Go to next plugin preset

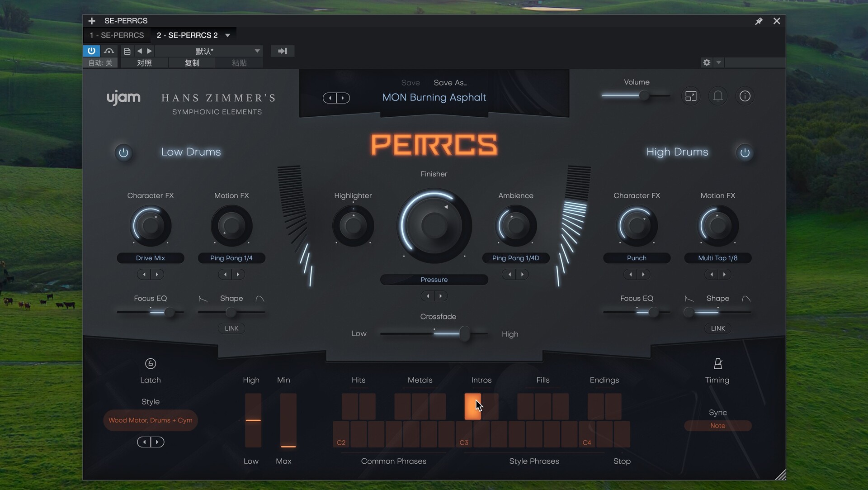coord(343,98)
